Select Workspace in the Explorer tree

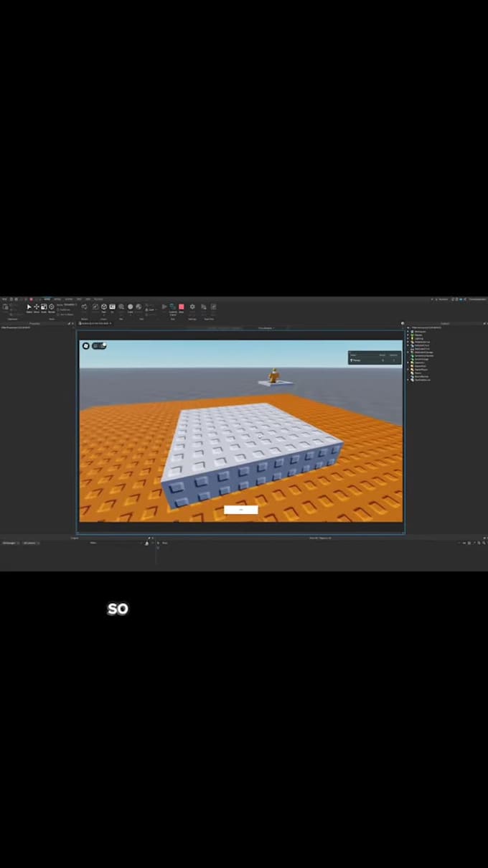coord(420,332)
